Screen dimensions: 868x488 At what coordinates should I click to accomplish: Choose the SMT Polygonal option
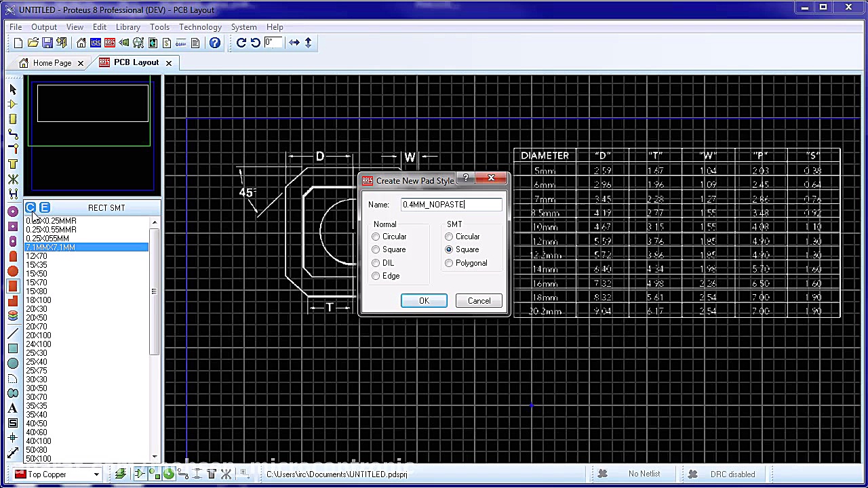coord(449,263)
